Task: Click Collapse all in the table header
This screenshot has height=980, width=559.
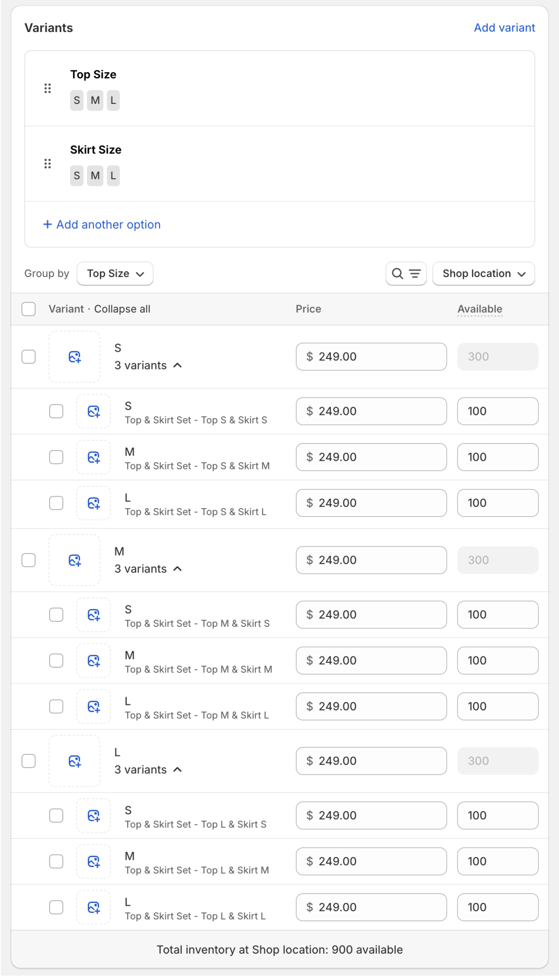Action: 122,309
